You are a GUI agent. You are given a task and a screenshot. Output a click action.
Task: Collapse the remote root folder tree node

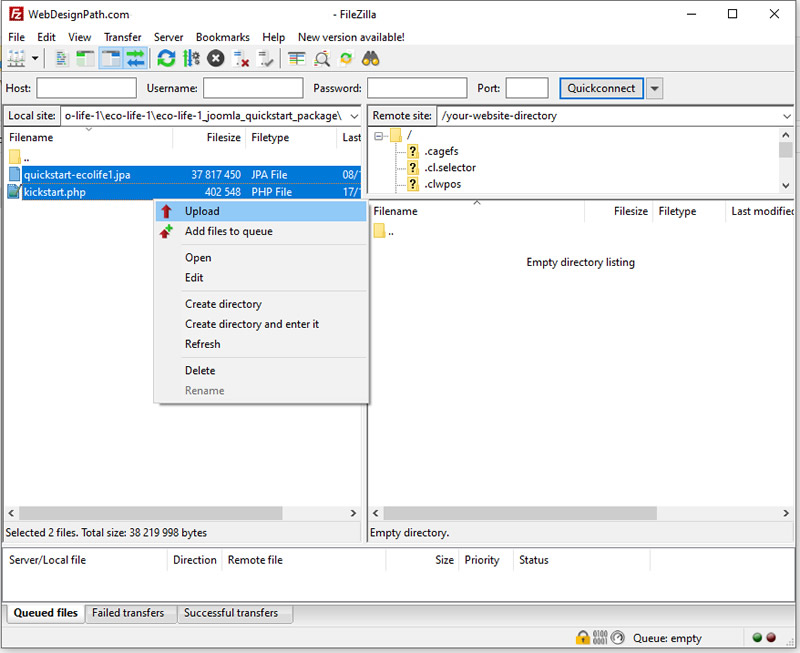[x=379, y=136]
